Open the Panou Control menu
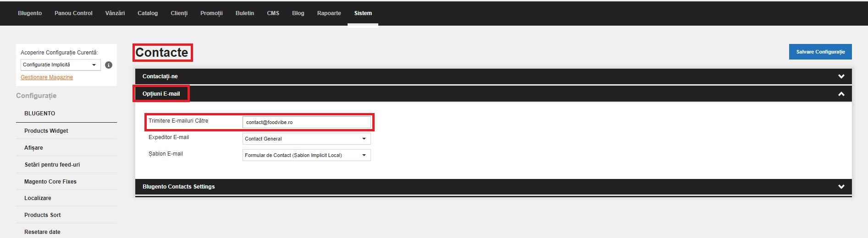Image resolution: width=868 pixels, height=238 pixels. pos(73,13)
